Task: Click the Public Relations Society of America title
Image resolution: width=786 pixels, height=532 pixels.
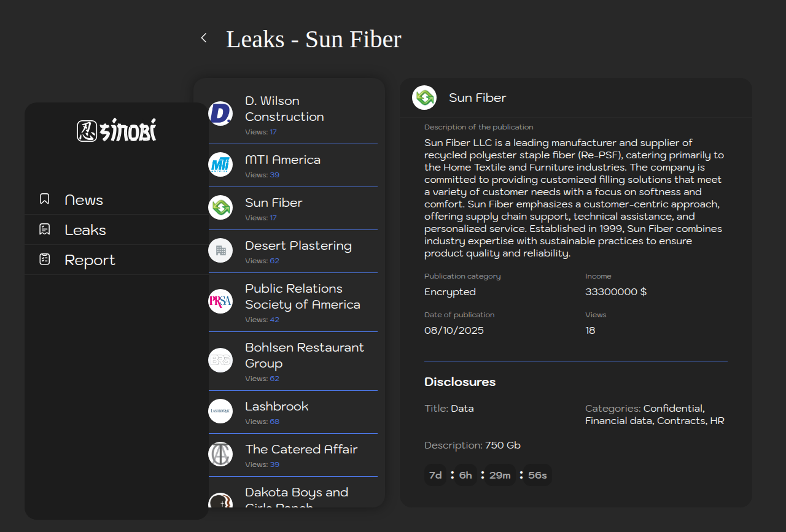Action: click(x=302, y=296)
